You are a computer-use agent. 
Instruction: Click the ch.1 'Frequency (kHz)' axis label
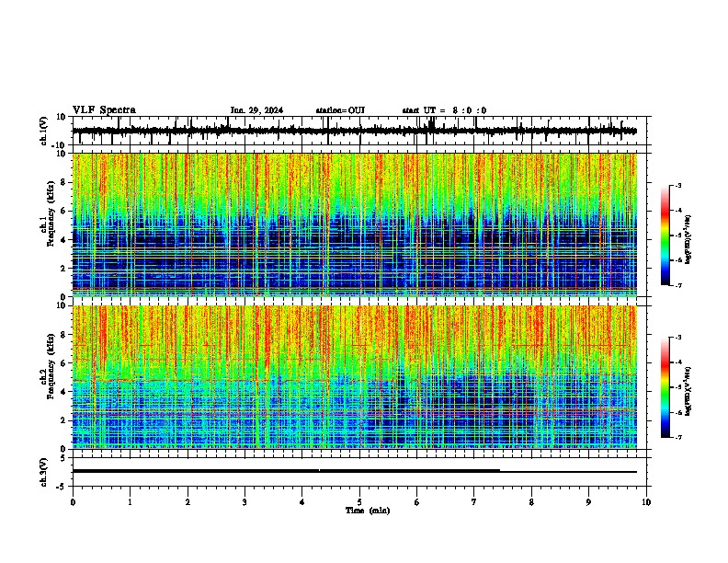click(51, 214)
